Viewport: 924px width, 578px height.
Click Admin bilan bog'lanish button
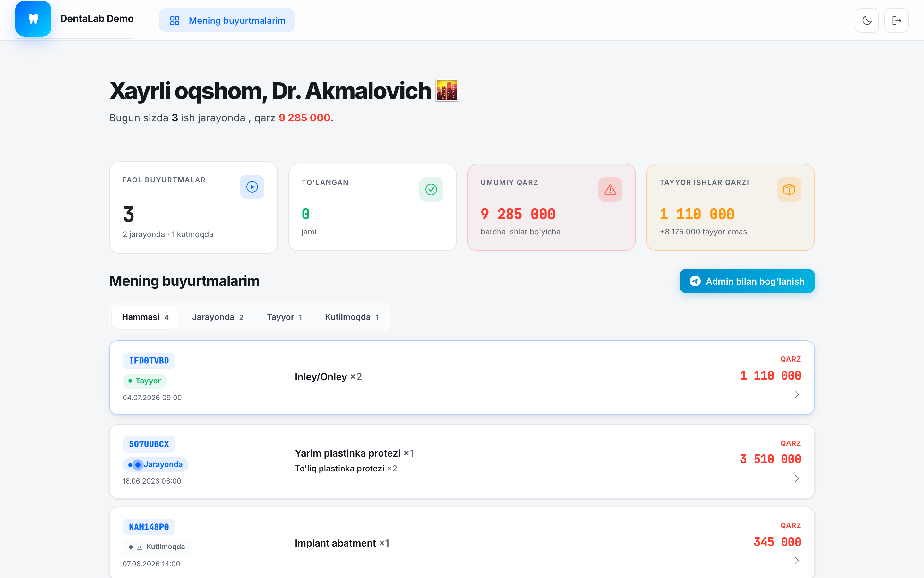[x=747, y=281]
